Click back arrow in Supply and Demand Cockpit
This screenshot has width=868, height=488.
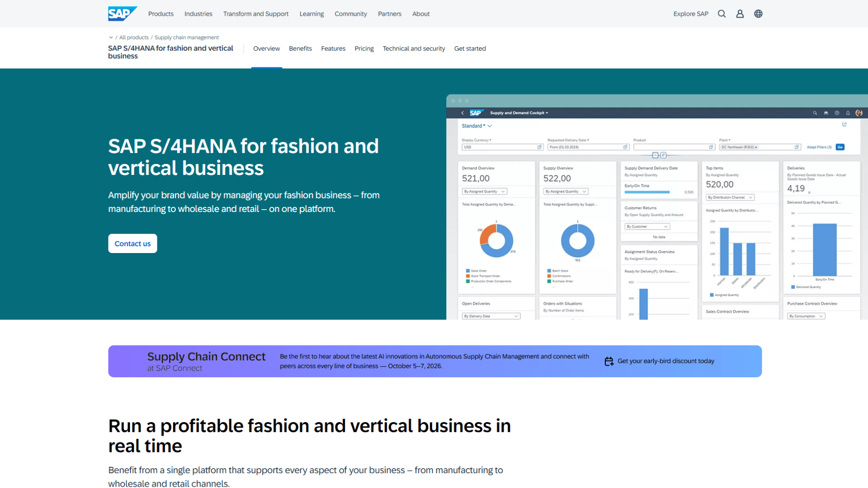(x=462, y=113)
